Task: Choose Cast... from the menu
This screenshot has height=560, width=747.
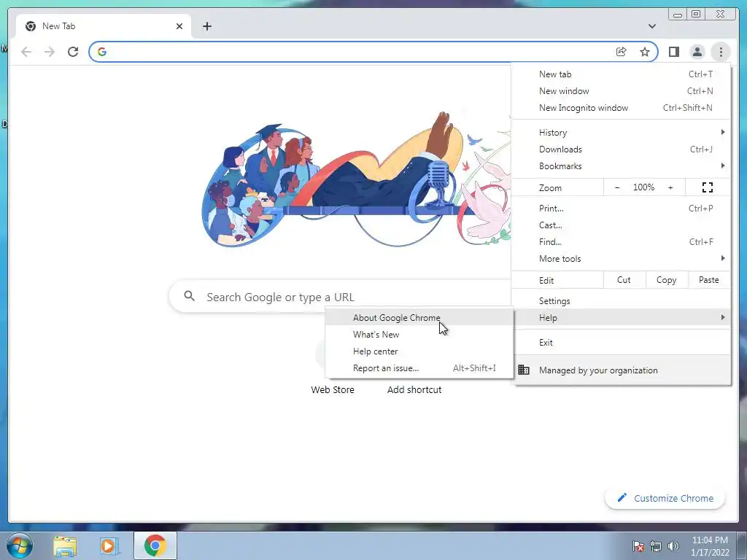Action: pos(622,225)
